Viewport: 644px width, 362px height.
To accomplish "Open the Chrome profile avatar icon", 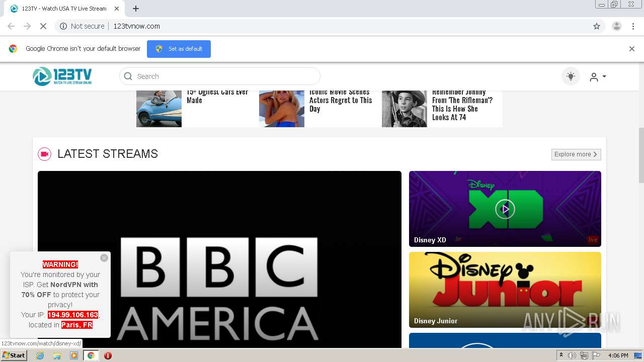I will (x=617, y=26).
